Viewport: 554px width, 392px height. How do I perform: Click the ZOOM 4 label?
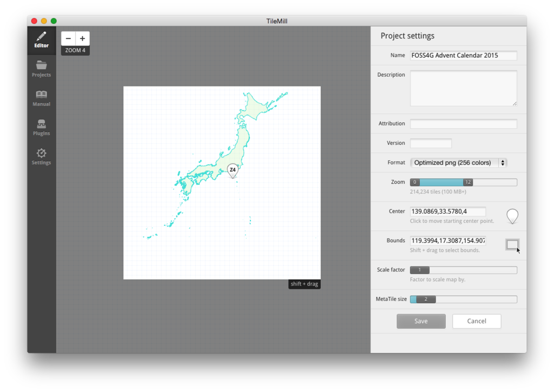point(75,50)
